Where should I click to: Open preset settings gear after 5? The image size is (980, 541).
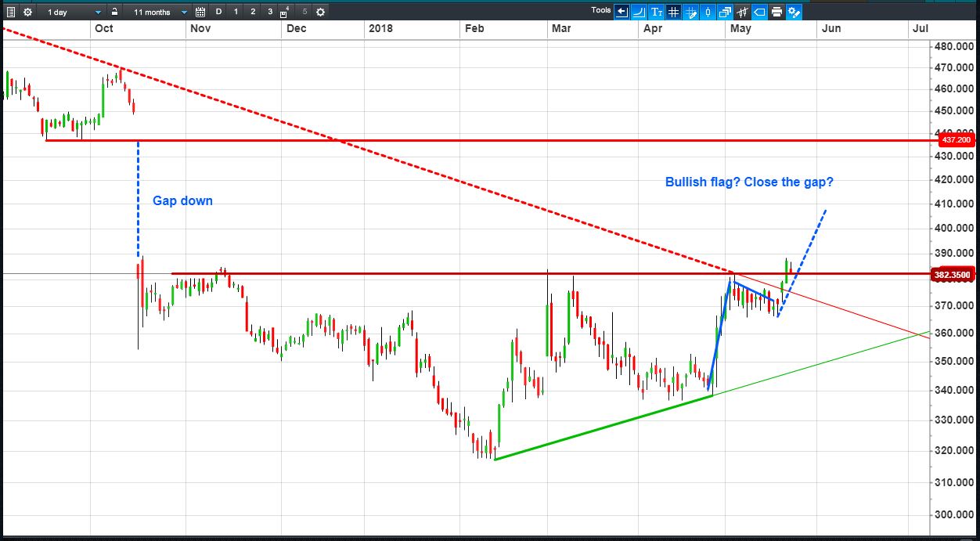(320, 12)
